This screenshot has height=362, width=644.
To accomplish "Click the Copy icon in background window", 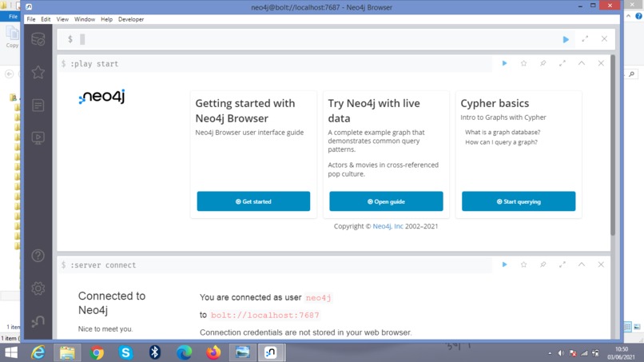I will point(12,37).
